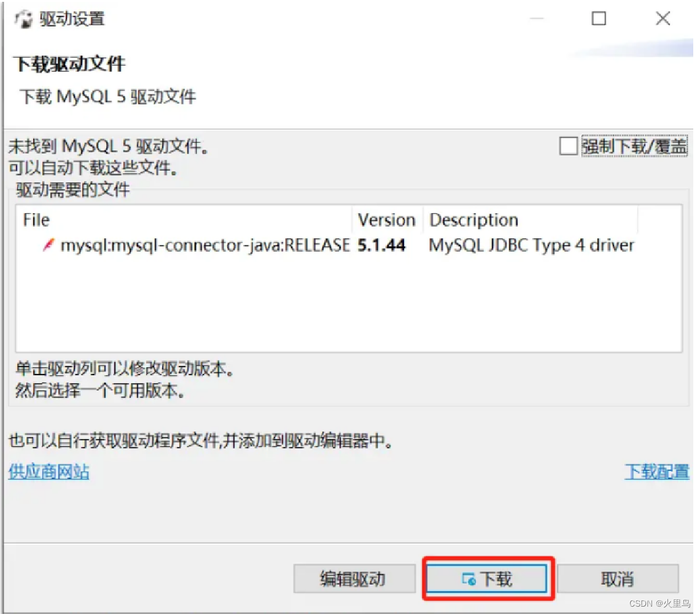Click the download icon inside the 下载 button
This screenshot has width=700, height=614.
tap(469, 580)
